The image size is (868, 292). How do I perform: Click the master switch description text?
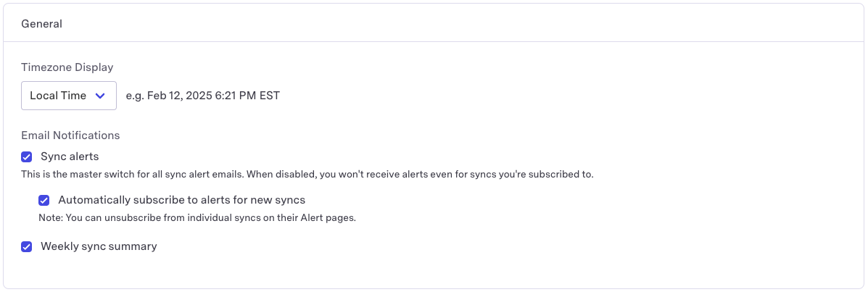click(x=307, y=175)
